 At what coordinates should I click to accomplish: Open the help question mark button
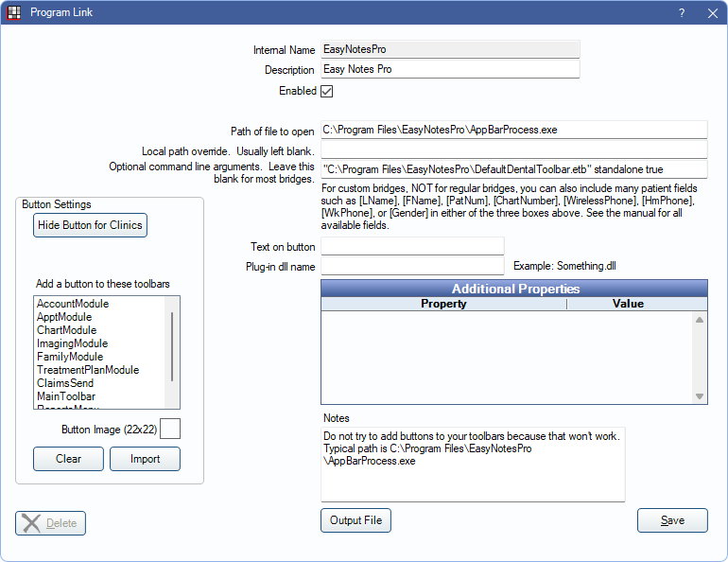[x=682, y=13]
